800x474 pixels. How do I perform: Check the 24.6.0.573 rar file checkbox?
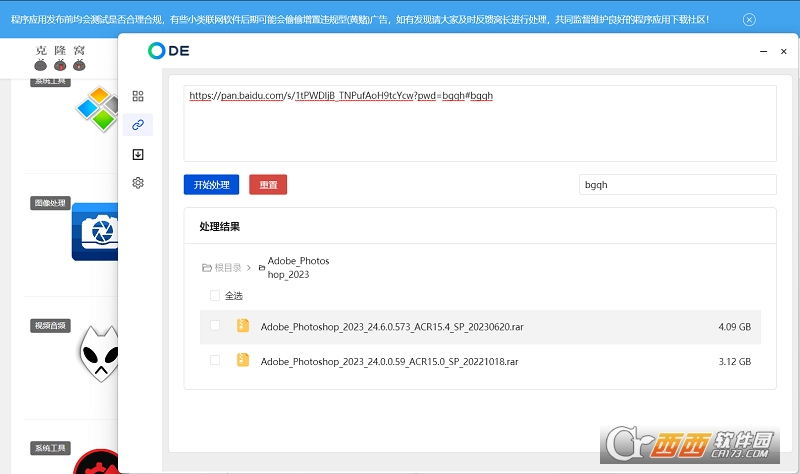215,326
